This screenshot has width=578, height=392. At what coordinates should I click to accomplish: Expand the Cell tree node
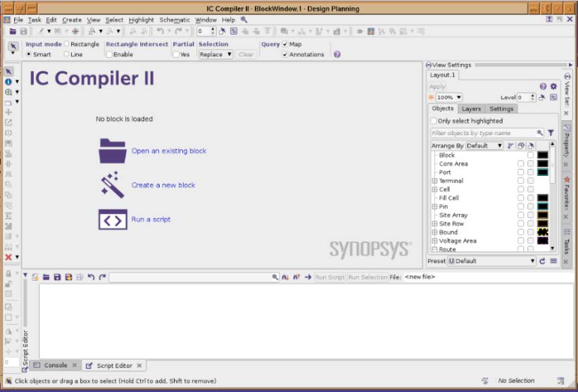click(x=434, y=189)
